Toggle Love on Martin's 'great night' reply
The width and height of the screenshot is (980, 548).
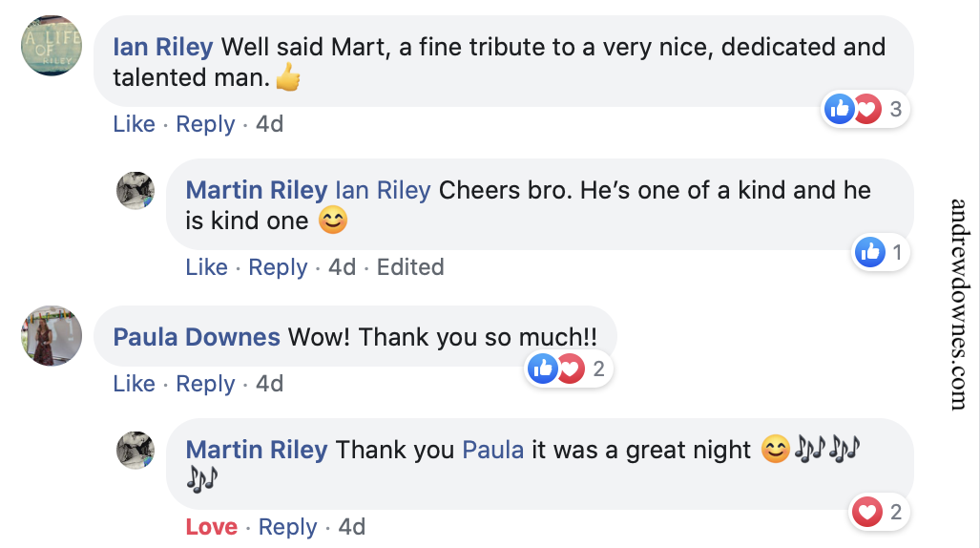211,527
